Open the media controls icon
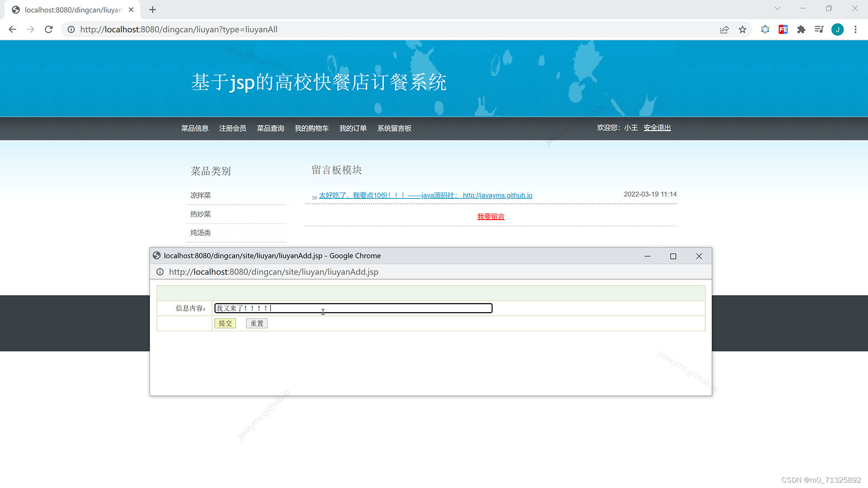This screenshot has height=488, width=868. 819,29
